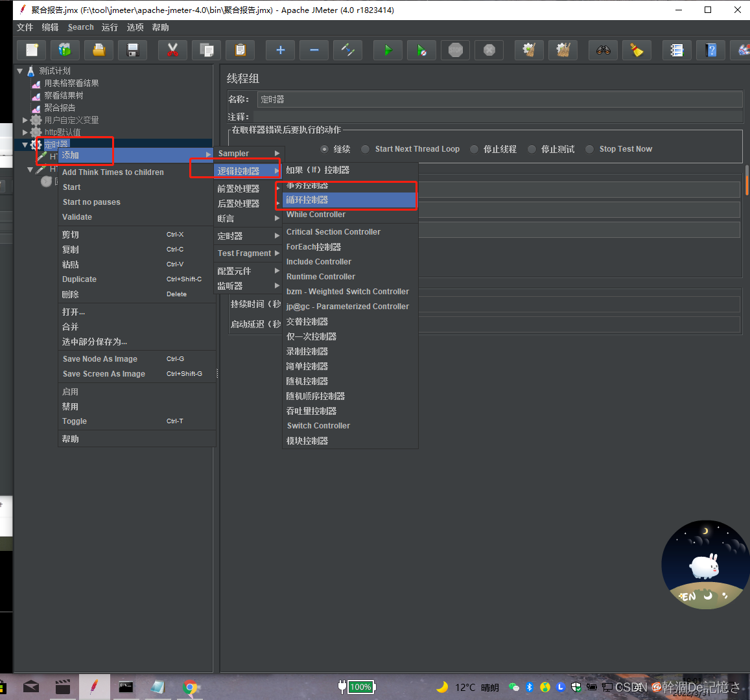Open the terminal icon in taskbar

(126, 688)
